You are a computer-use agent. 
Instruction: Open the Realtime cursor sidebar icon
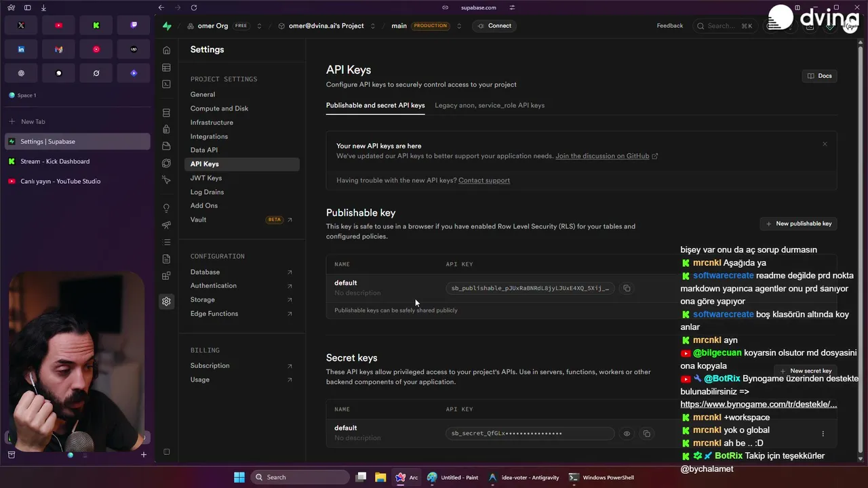[x=166, y=180]
